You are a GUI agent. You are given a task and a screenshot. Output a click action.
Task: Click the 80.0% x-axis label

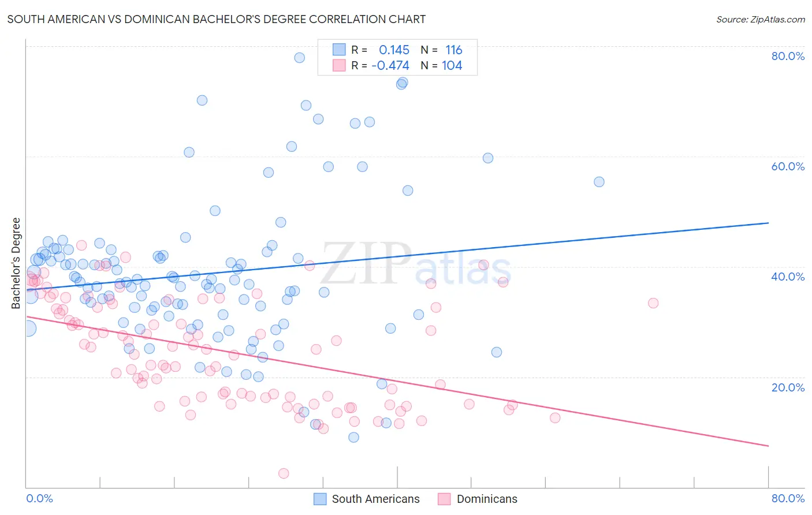point(788,498)
